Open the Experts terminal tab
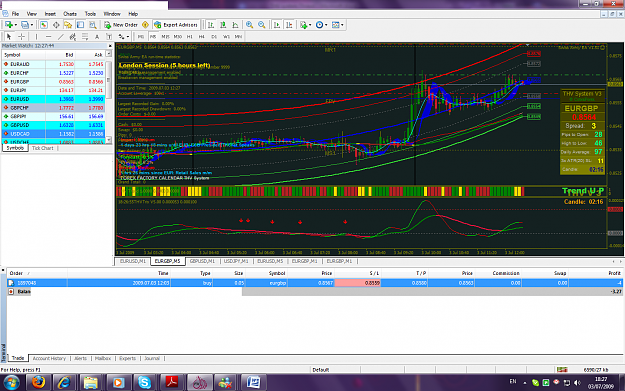The image size is (625, 391). tap(128, 358)
